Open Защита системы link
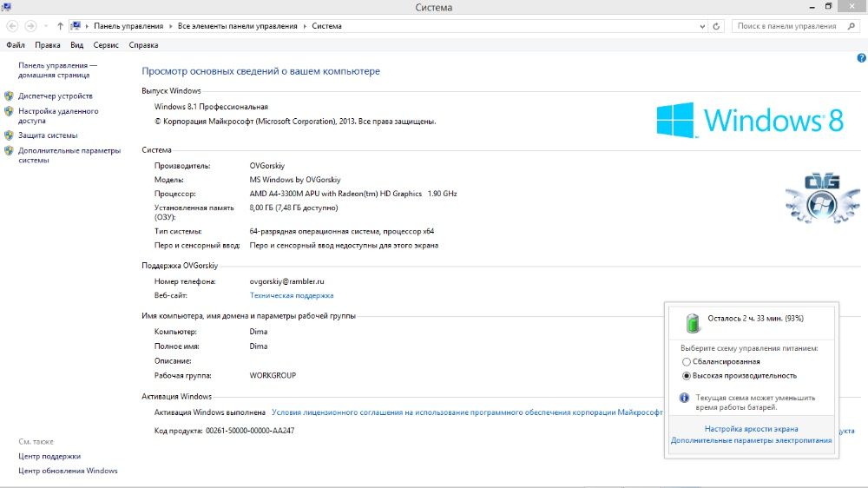Viewport: 868px width, 488px height. [x=48, y=135]
